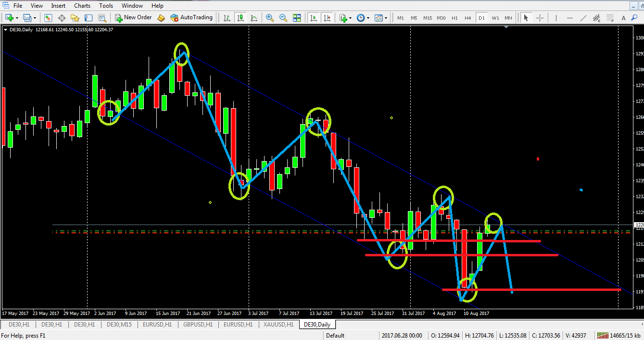The image size is (644, 340).
Task: Click the 2017.06.28 00:00 status date
Action: (x=402, y=335)
